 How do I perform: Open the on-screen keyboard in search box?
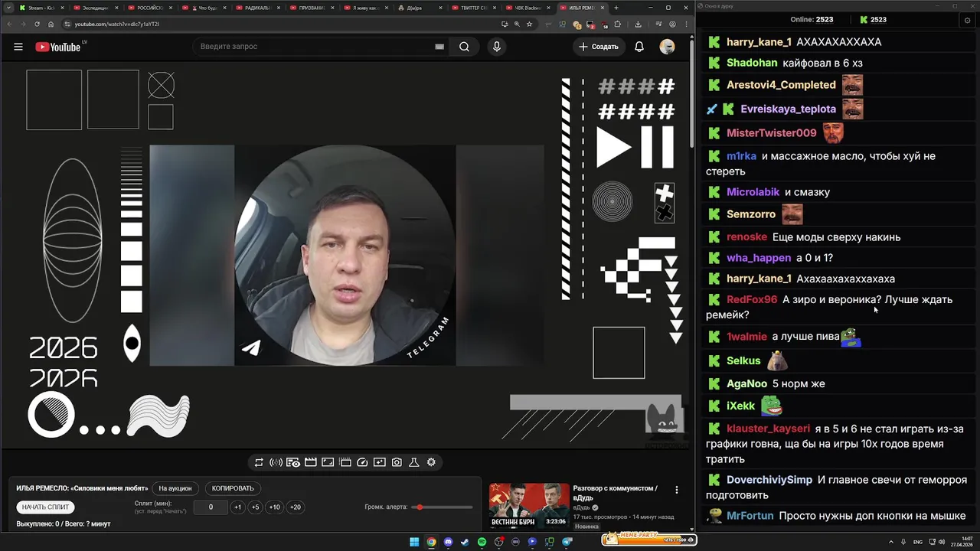[439, 47]
